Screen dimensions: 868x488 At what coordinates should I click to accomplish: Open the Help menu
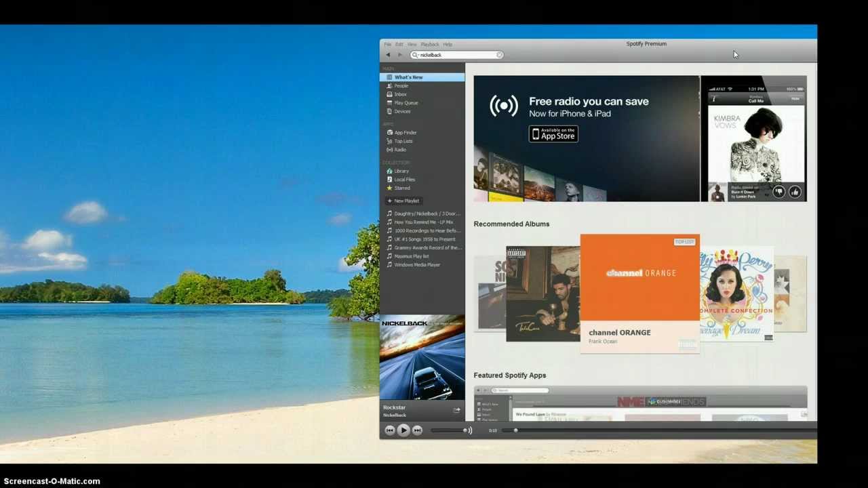pos(448,44)
